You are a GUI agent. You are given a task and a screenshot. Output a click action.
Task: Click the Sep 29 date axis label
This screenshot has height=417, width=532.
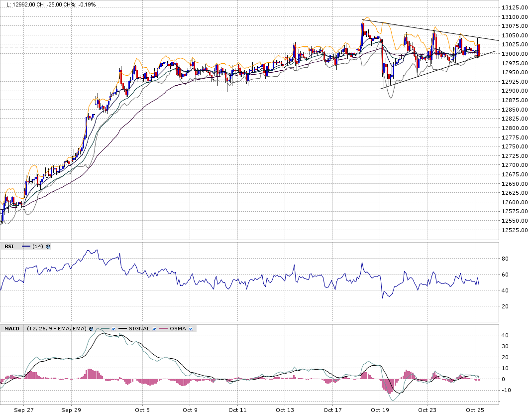pos(71,410)
